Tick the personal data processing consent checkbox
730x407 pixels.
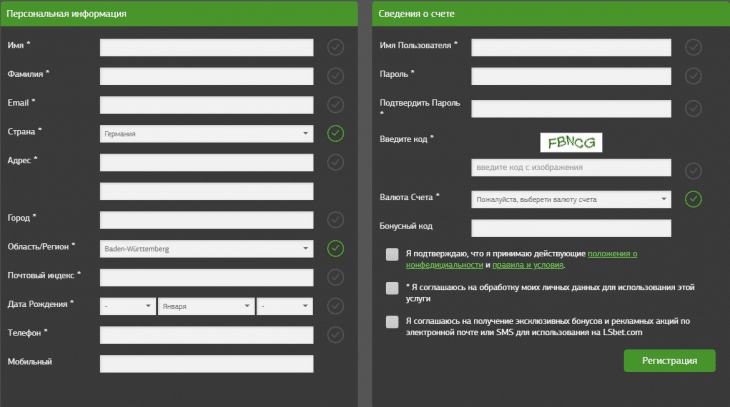pos(392,288)
